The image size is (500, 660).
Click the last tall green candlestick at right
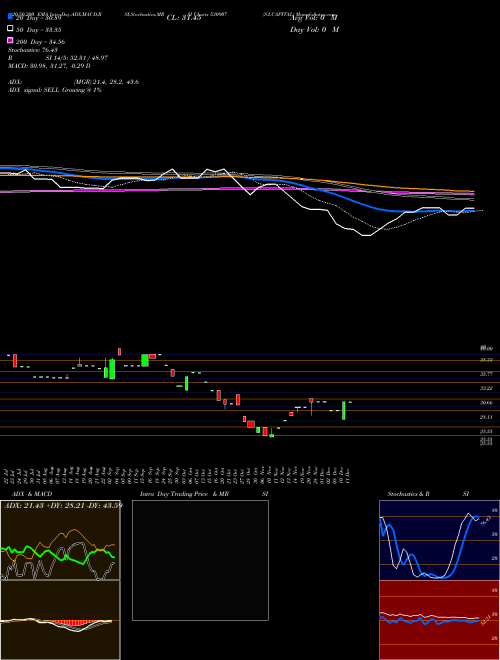click(x=344, y=410)
